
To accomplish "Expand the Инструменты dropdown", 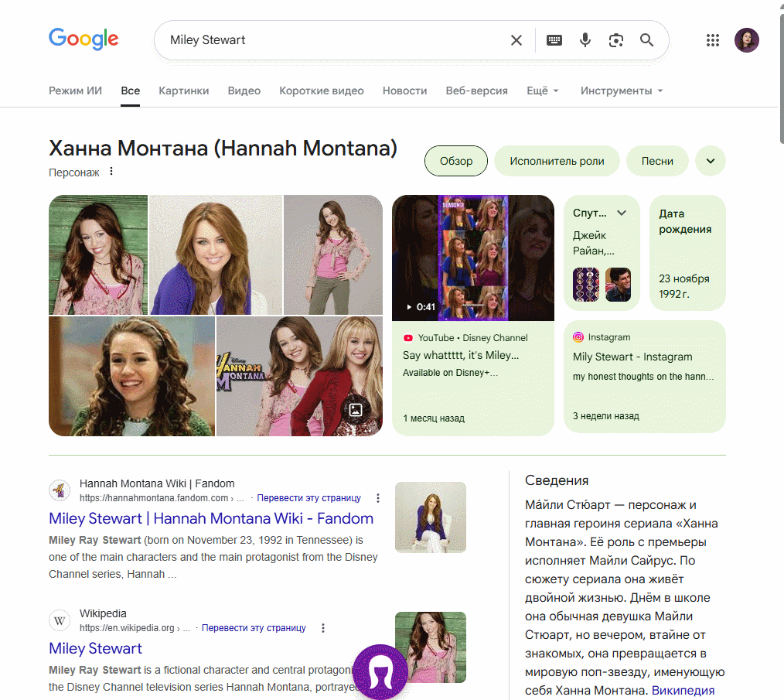I will point(622,90).
